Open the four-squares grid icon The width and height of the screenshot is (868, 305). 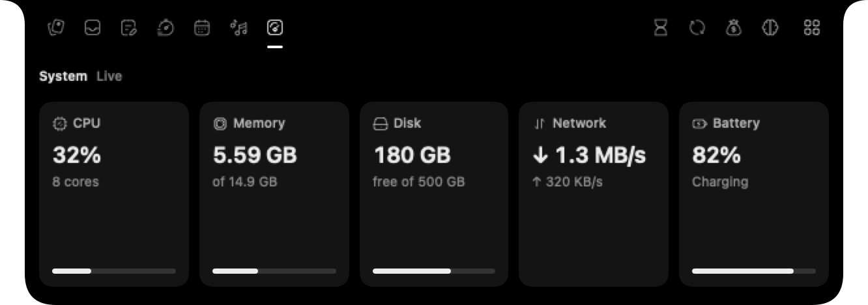(x=812, y=28)
